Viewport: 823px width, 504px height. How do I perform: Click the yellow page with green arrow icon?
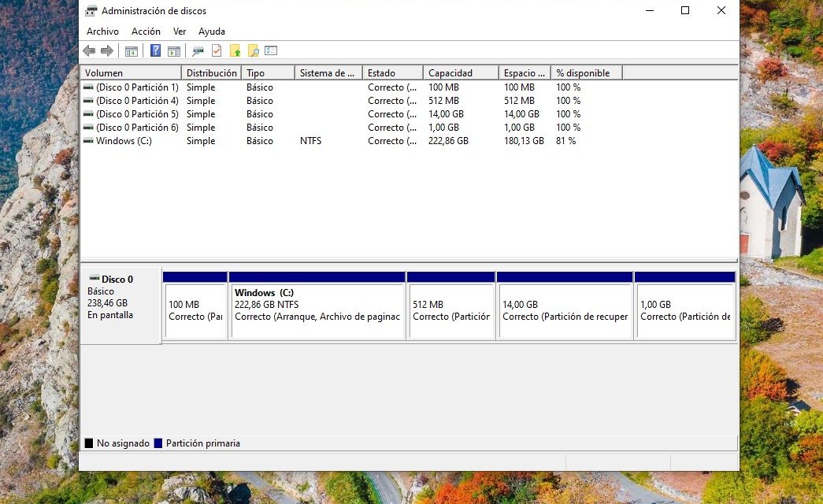tap(235, 51)
